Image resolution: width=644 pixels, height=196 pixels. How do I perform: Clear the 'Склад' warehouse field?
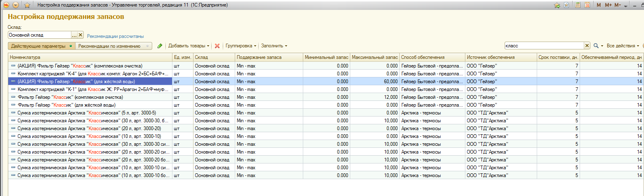[80, 35]
